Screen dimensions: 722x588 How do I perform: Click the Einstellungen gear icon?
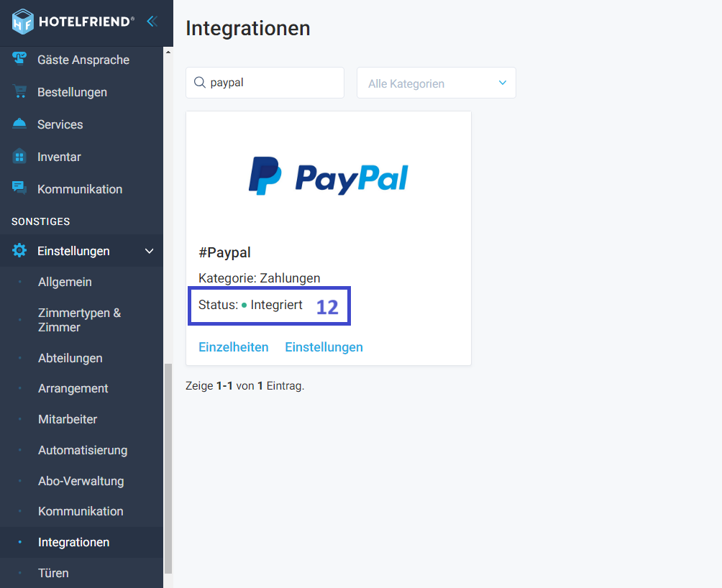19,251
